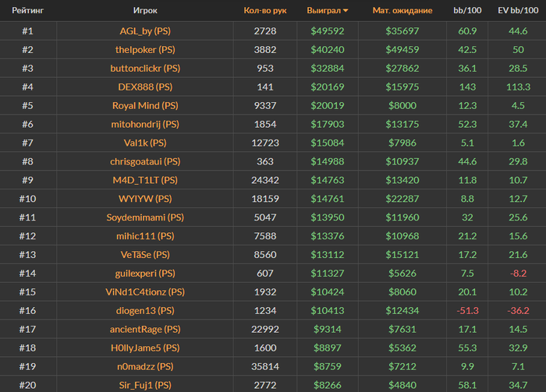Select M4D_T1LT (PS) player link
Screen dimensions: 546x392
click(x=145, y=181)
